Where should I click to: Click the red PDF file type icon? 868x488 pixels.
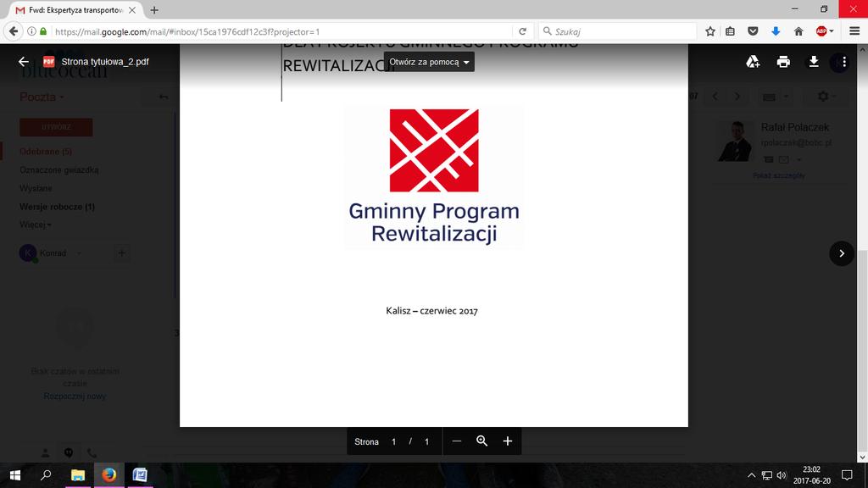coord(48,61)
